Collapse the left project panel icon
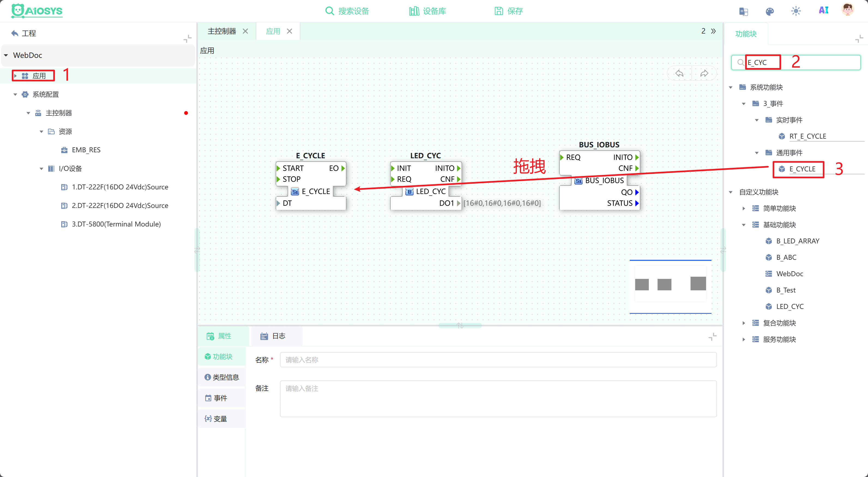This screenshot has height=477, width=868. pyautogui.click(x=187, y=38)
